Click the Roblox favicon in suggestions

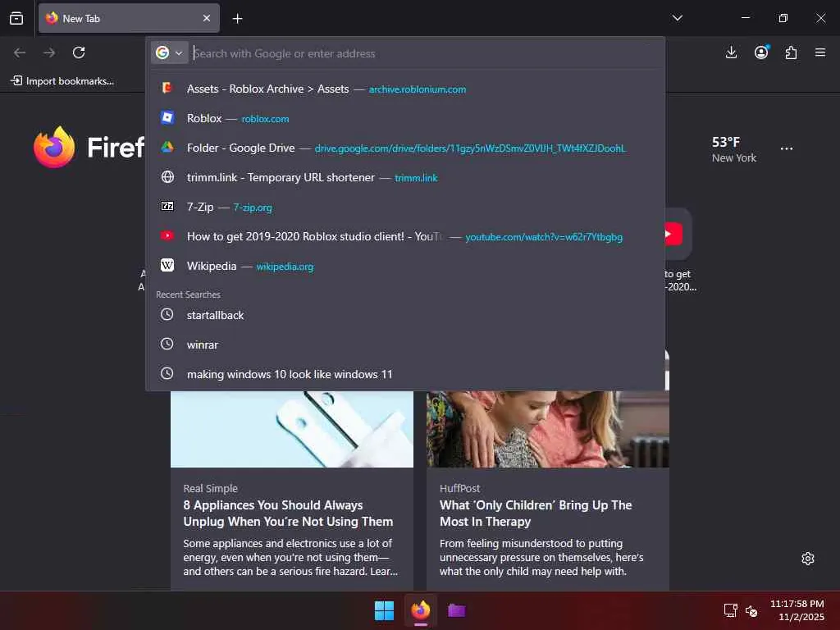click(167, 118)
